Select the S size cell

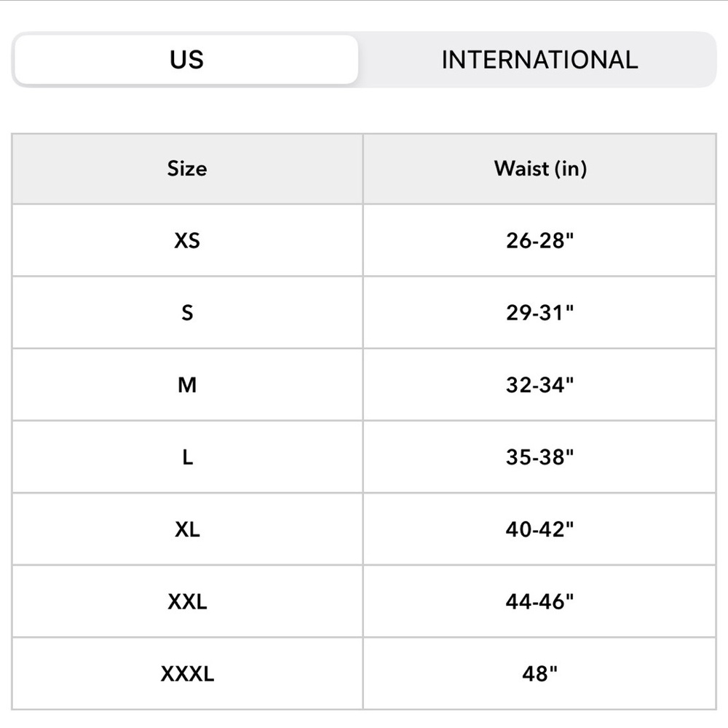point(187,312)
